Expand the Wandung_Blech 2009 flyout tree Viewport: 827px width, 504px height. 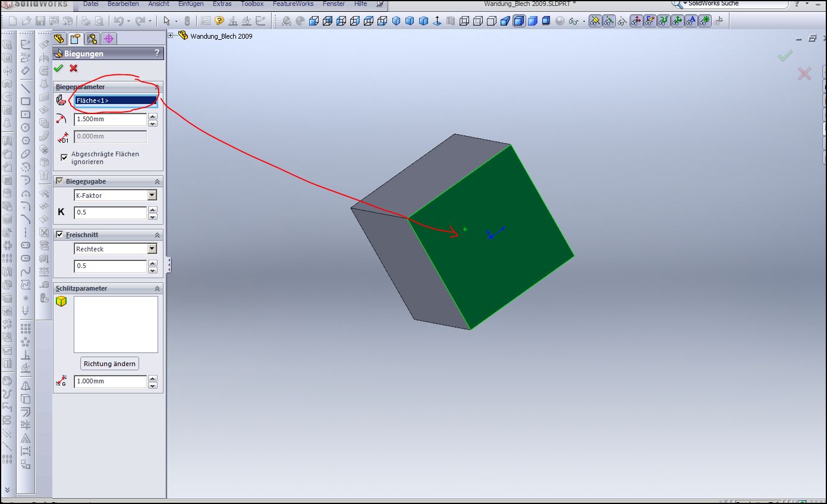point(171,36)
